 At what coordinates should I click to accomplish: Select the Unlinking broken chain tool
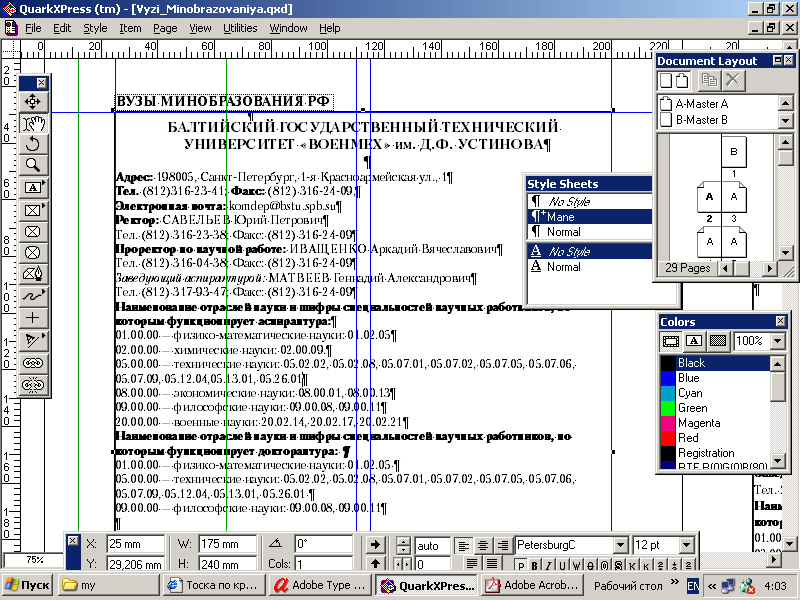click(x=33, y=384)
